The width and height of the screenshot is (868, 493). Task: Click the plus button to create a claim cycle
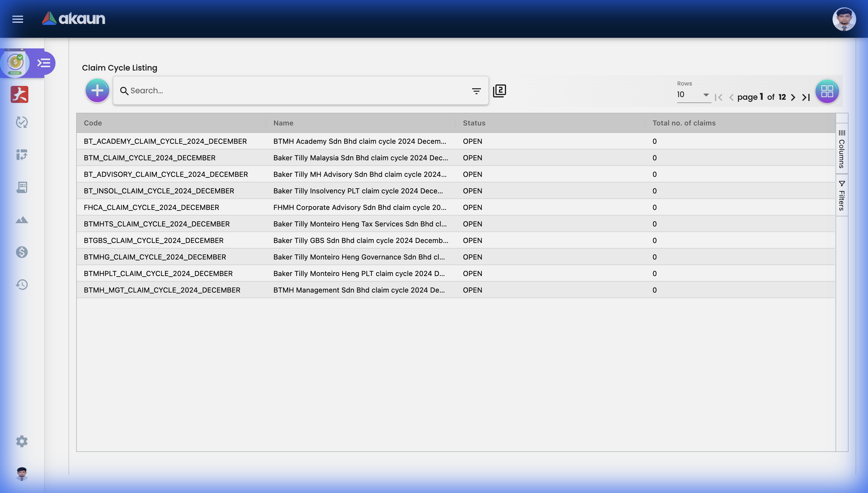[x=97, y=90]
